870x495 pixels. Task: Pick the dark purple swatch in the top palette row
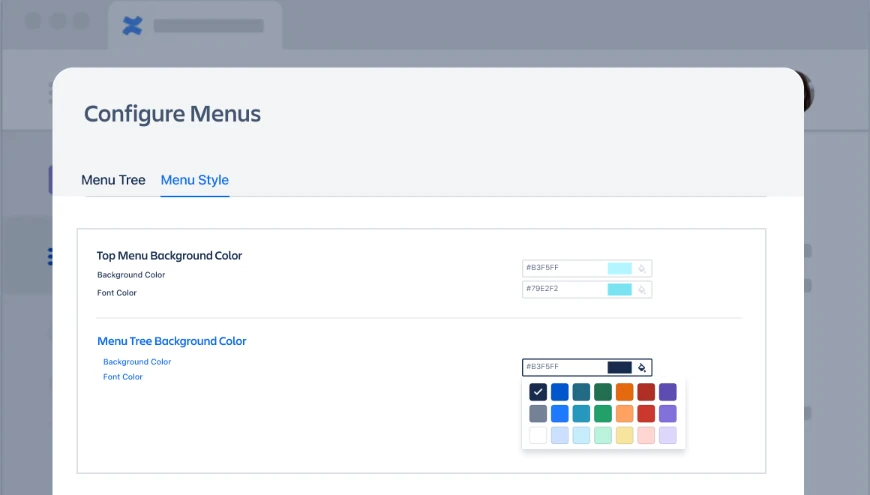[x=668, y=392]
